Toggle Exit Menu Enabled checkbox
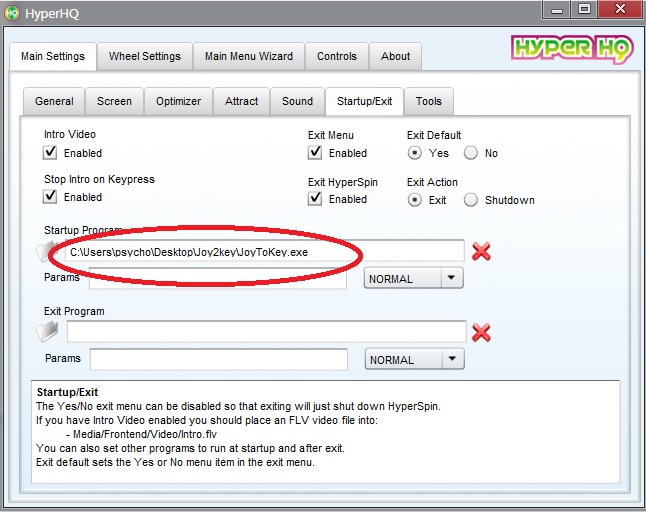The height and width of the screenshot is (512, 646). point(315,152)
